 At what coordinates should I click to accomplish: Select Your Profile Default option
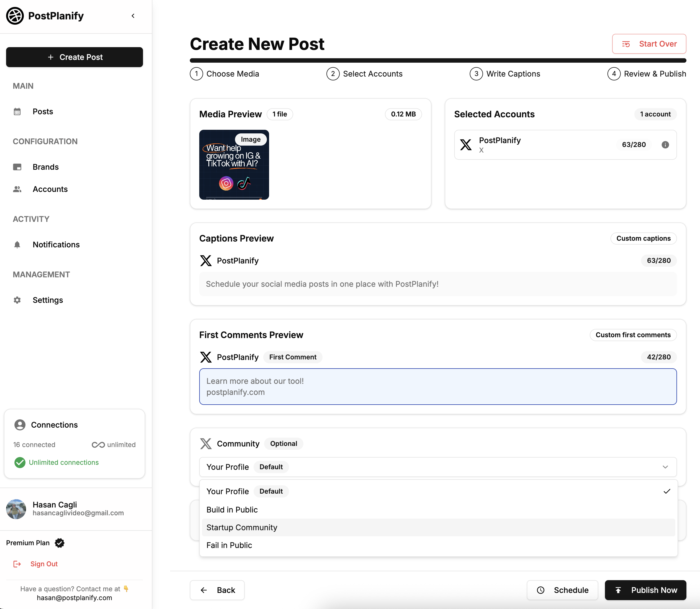(438, 491)
